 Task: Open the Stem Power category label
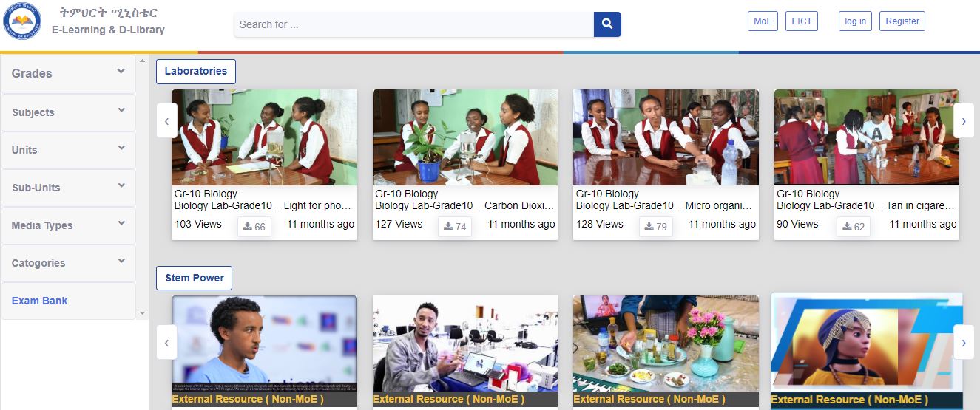(x=195, y=279)
